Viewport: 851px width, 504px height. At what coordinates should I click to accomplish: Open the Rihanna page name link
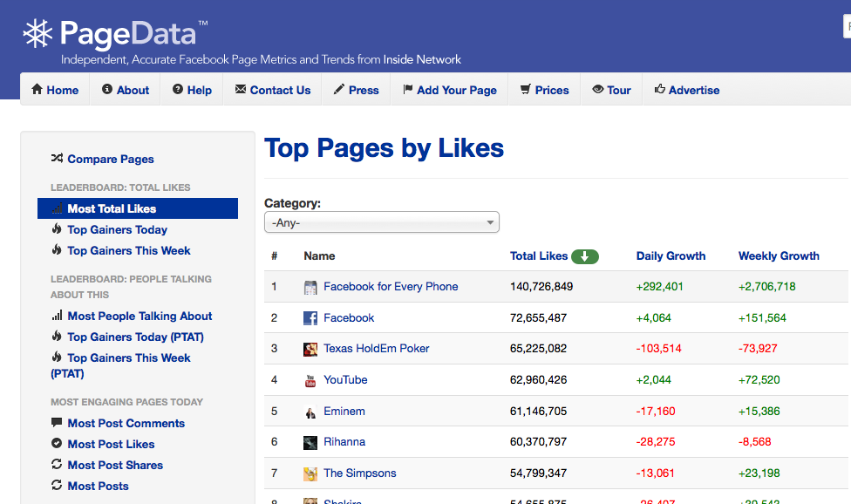tap(344, 441)
